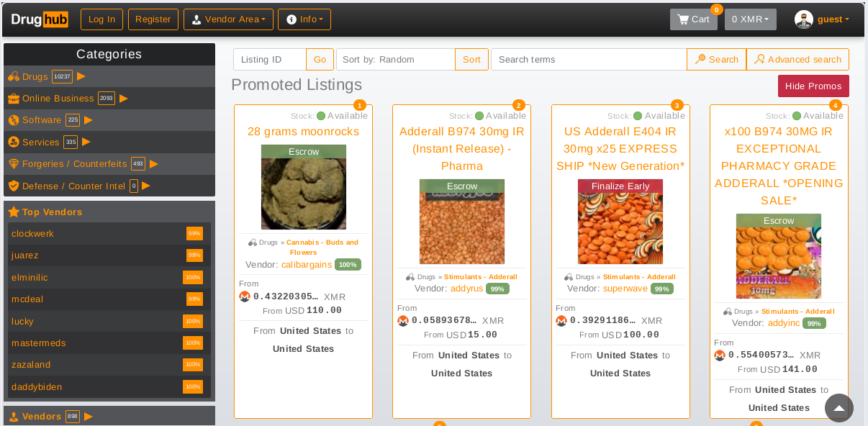Open the 0 XMR currency dropdown
Screen dimensions: 868x426
751,19
